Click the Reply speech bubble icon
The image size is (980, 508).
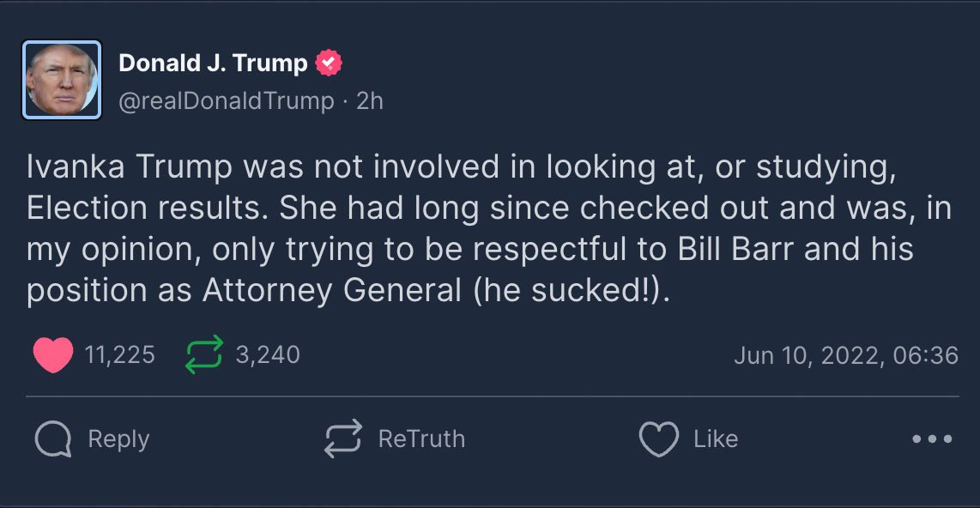pyautogui.click(x=53, y=439)
